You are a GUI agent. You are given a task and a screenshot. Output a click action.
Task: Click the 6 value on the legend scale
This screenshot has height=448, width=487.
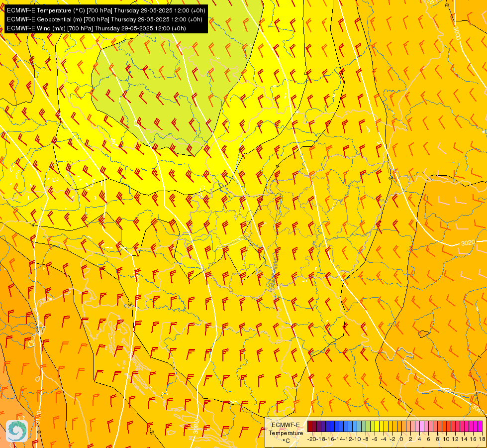pyautogui.click(x=429, y=439)
